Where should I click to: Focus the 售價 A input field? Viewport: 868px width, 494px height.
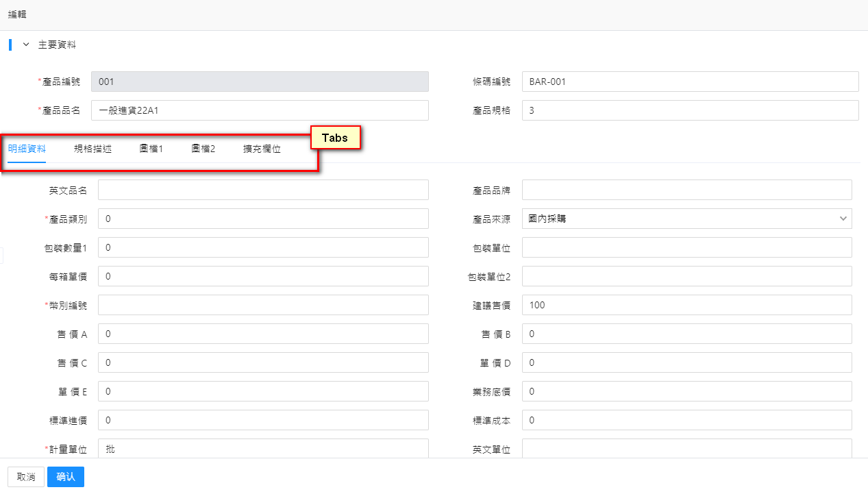pos(263,334)
